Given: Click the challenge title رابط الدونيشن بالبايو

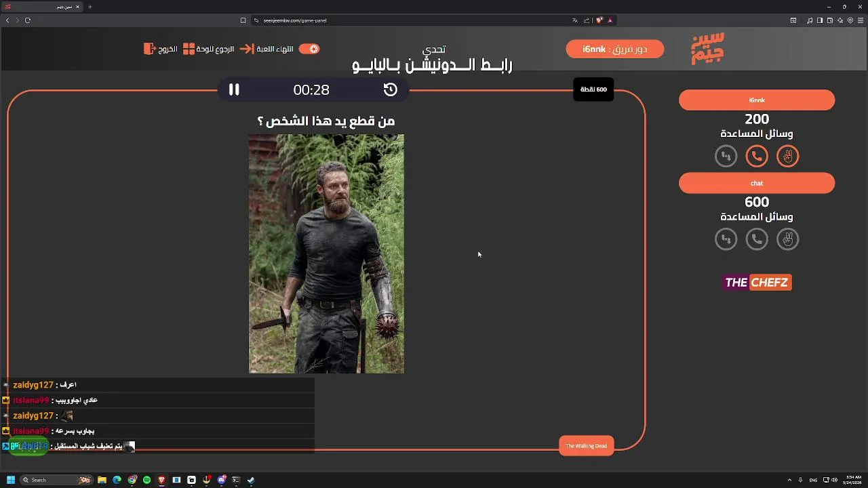Looking at the screenshot, I should (433, 65).
